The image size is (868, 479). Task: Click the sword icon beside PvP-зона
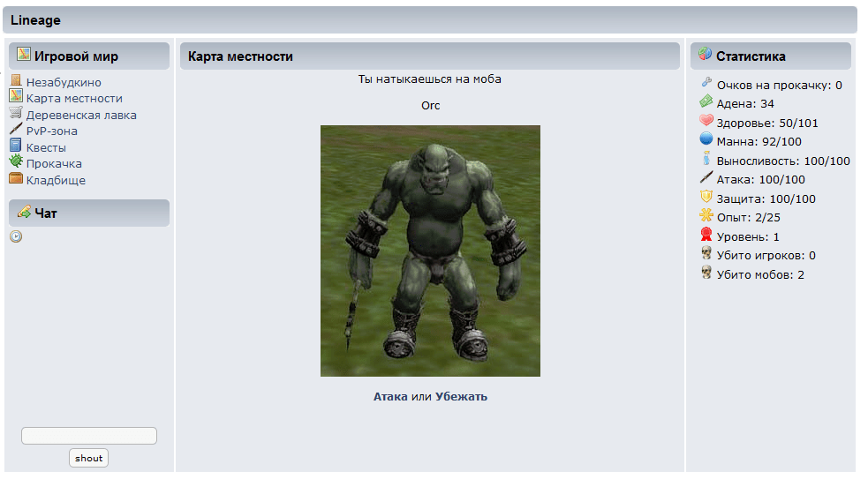(x=16, y=130)
